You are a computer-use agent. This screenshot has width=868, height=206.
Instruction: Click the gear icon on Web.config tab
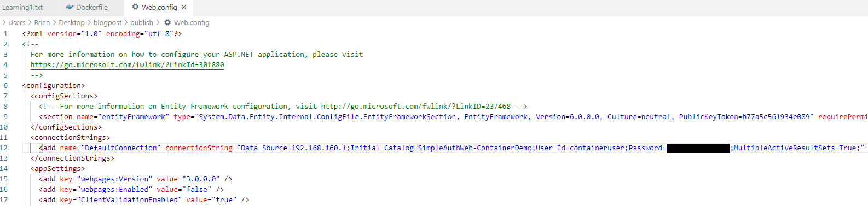point(135,7)
